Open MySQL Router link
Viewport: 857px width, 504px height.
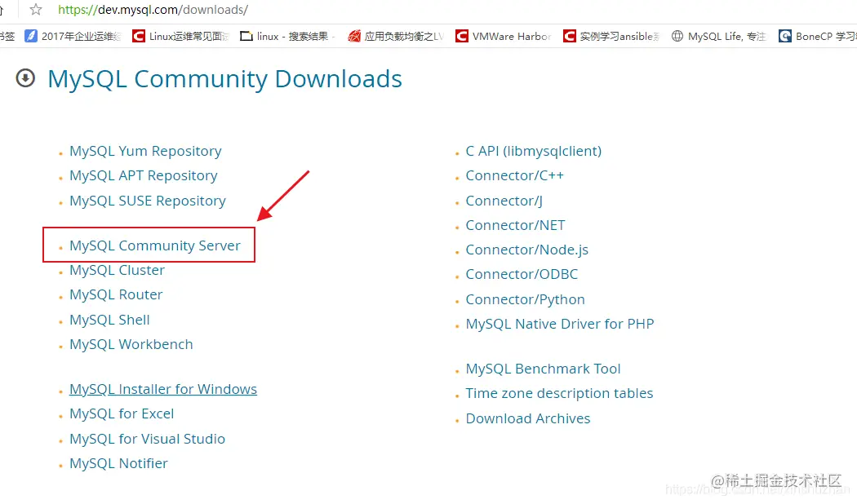tap(116, 294)
